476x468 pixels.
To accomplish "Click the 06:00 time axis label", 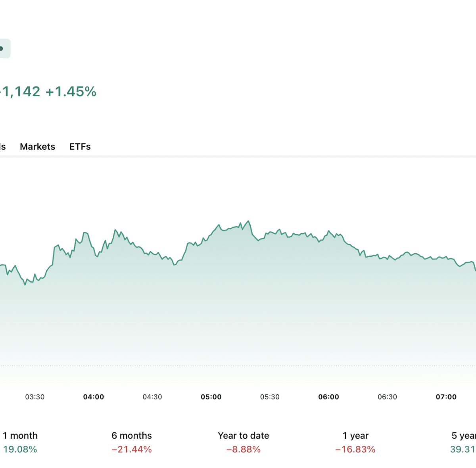I will pyautogui.click(x=328, y=397).
